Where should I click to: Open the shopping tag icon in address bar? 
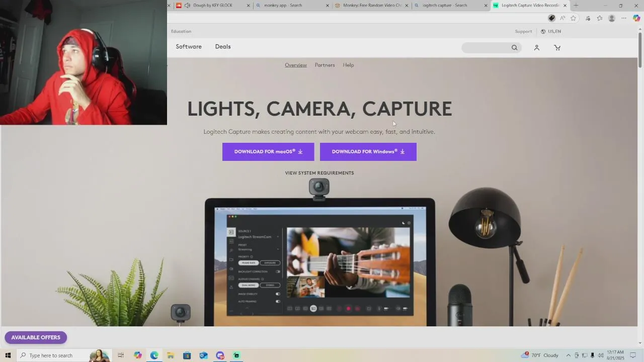[x=551, y=18]
